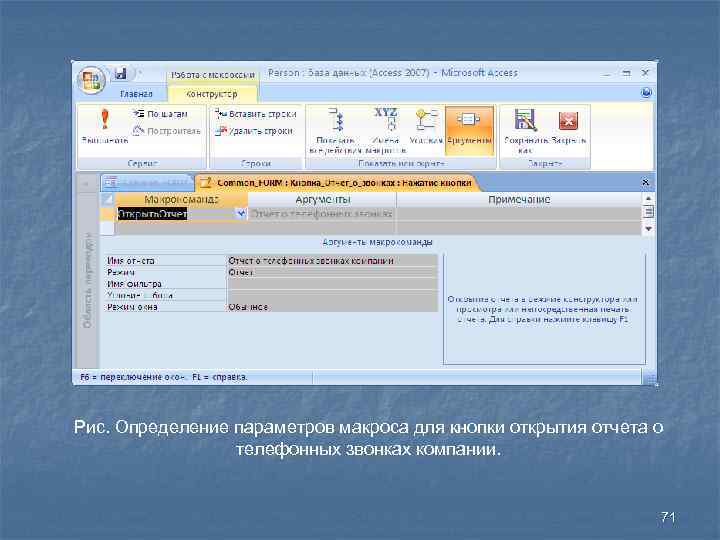
Task: Toggle Показать все действия
Action: tap(335, 131)
